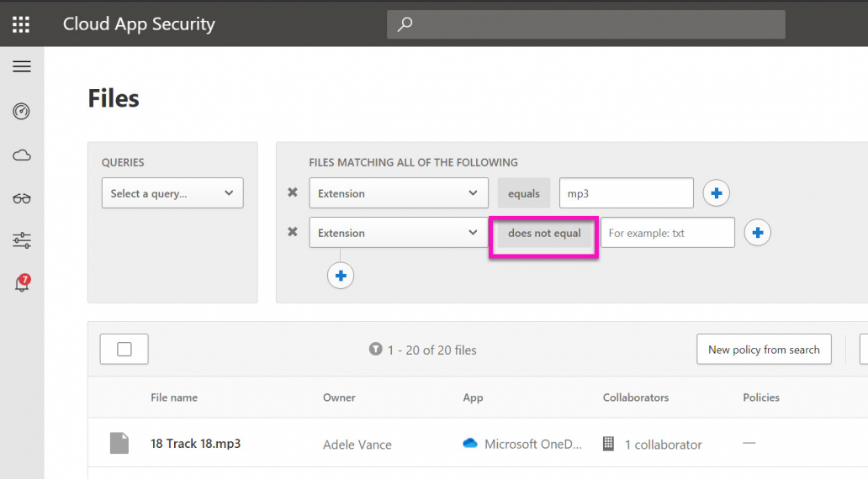Open the Select a query dropdown
The height and width of the screenshot is (479, 868).
pos(172,193)
